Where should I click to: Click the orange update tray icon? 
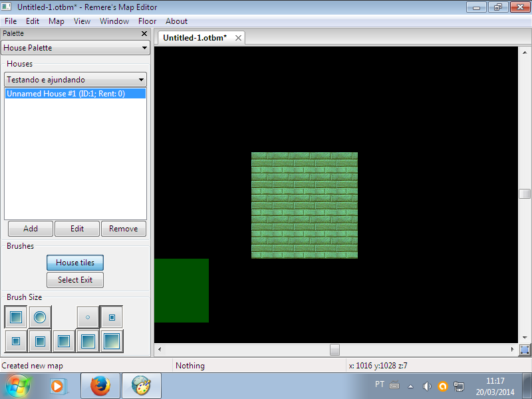click(443, 386)
